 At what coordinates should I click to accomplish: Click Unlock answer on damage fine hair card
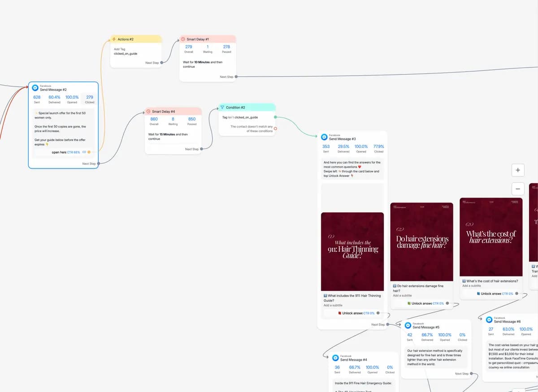pos(422,303)
